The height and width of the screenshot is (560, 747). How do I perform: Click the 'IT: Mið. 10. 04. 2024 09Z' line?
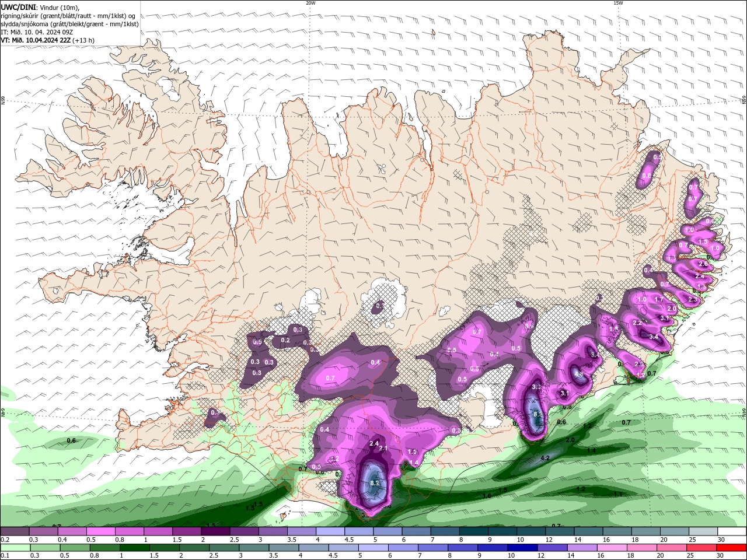(37, 32)
